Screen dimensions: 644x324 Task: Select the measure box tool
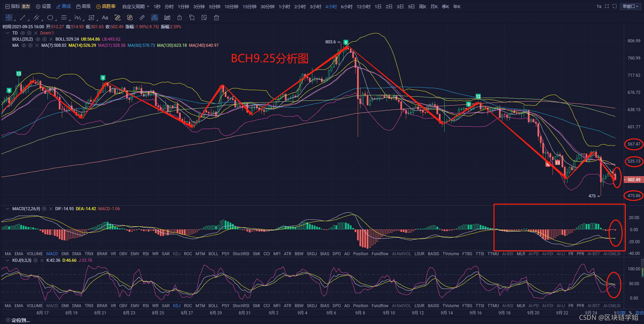[91, 18]
